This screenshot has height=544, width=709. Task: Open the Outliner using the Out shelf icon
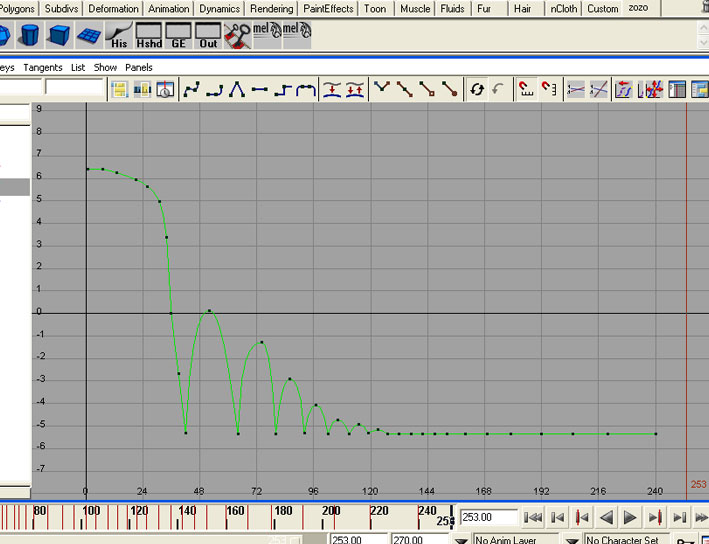click(x=208, y=35)
